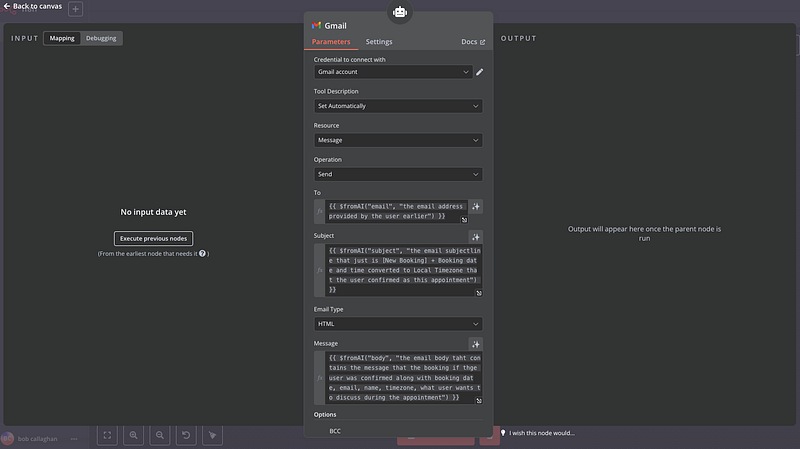Expand the Operation dropdown showing Send
The image size is (800, 449).
[x=398, y=174]
